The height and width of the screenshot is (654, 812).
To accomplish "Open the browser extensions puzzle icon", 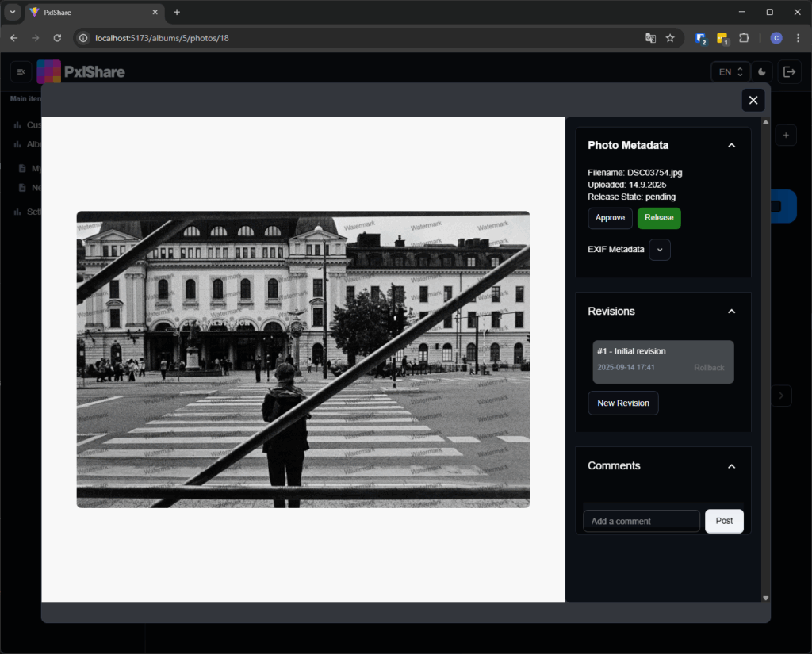I will 744,37.
